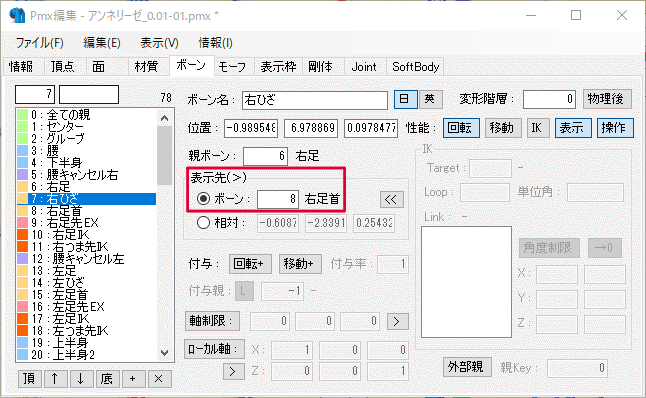Select bone 8 : 右足首

[x=86, y=211]
